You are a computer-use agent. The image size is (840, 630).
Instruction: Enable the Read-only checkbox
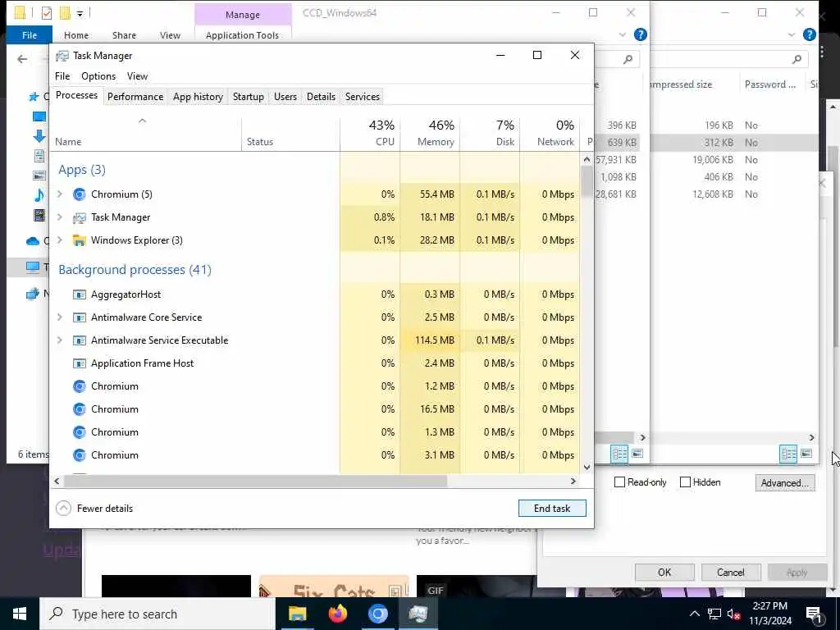click(x=620, y=482)
